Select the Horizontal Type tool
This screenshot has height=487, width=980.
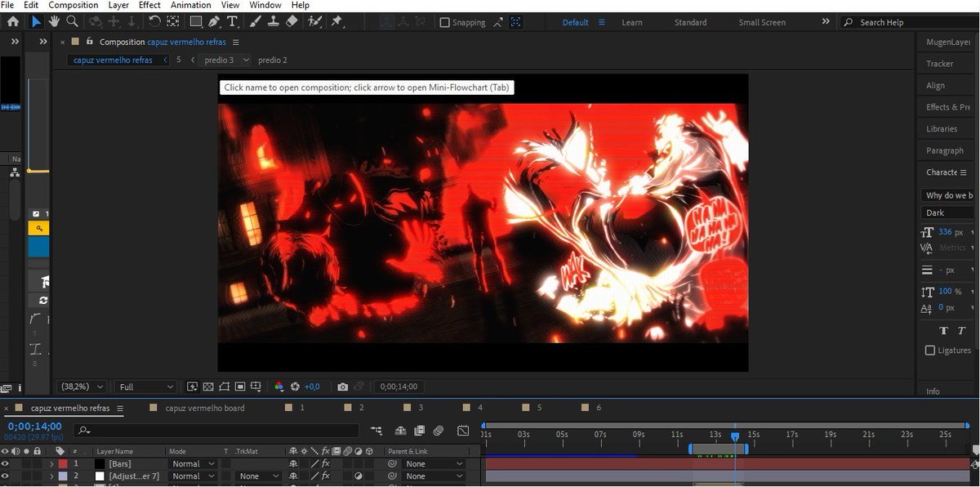[x=233, y=21]
